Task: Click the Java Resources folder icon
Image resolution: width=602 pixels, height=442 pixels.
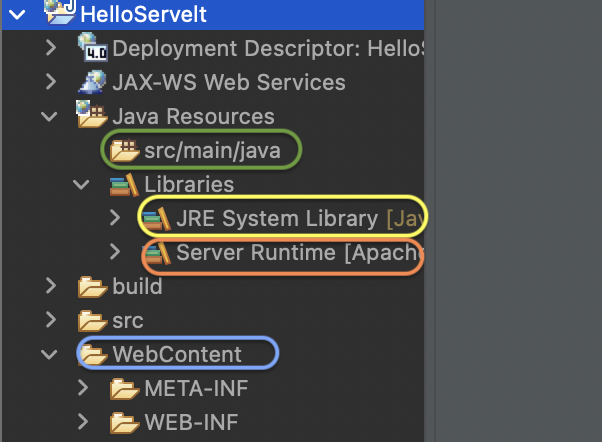Action: [x=91, y=114]
